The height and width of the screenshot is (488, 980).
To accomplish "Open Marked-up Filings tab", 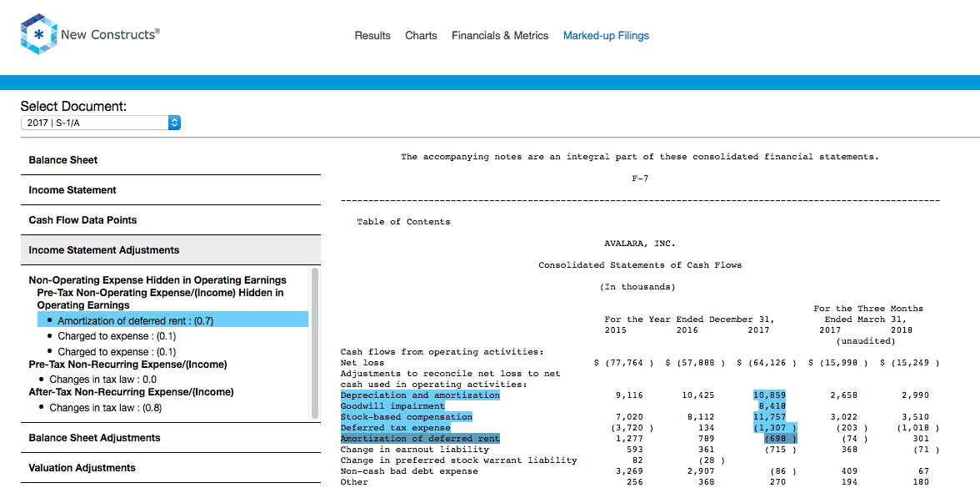I will tap(607, 36).
